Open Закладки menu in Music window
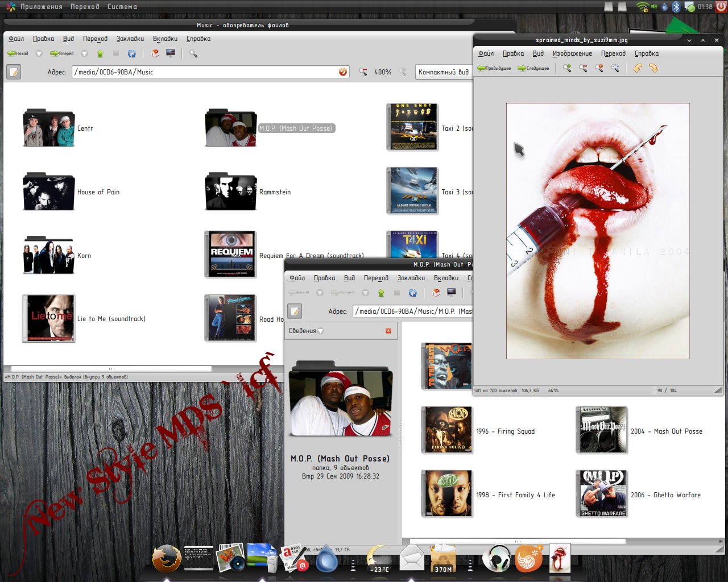 tap(130, 39)
